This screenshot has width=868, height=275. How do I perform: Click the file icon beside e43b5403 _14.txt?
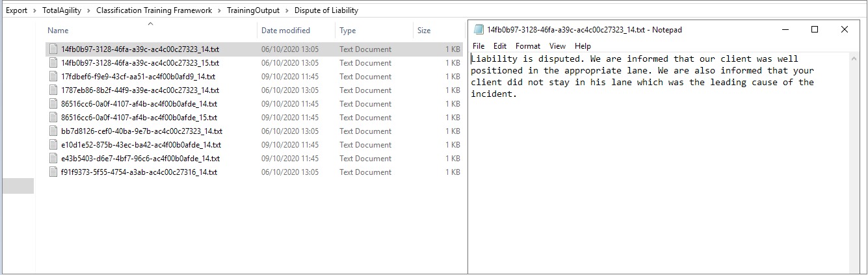(x=54, y=159)
